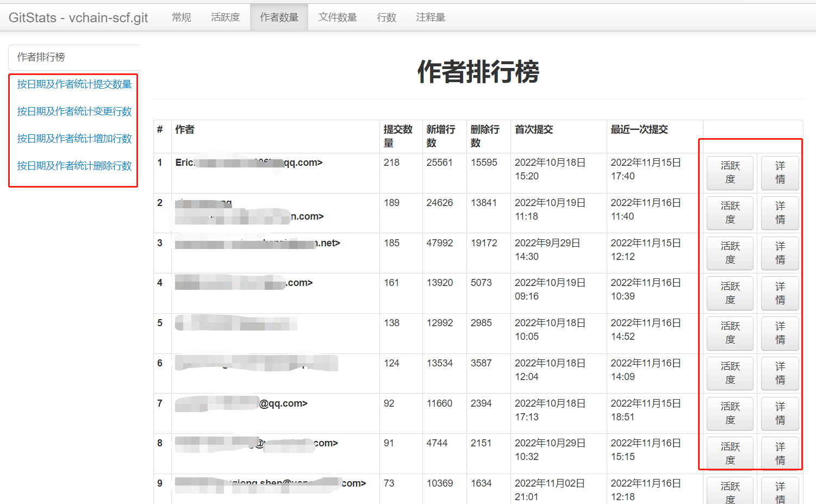The height and width of the screenshot is (504, 816).
Task: Click 活跃度 button for row 6 (124 commits)
Action: (730, 374)
